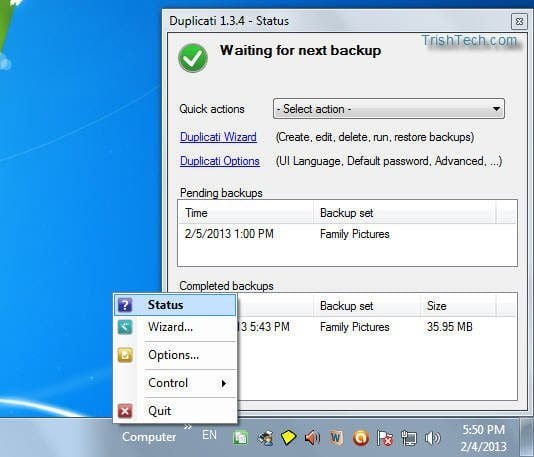Click the Control submenu arrow
The width and height of the screenshot is (534, 457).
coord(224,383)
